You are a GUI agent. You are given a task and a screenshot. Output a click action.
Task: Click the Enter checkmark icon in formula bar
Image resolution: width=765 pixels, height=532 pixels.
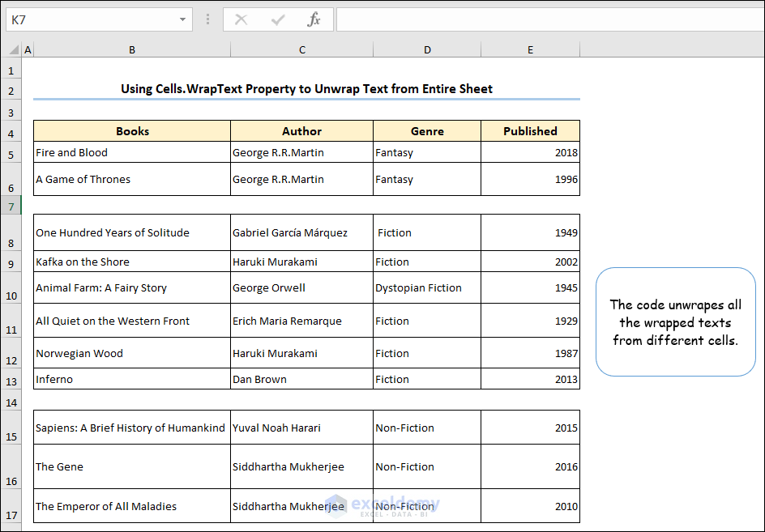point(278,19)
